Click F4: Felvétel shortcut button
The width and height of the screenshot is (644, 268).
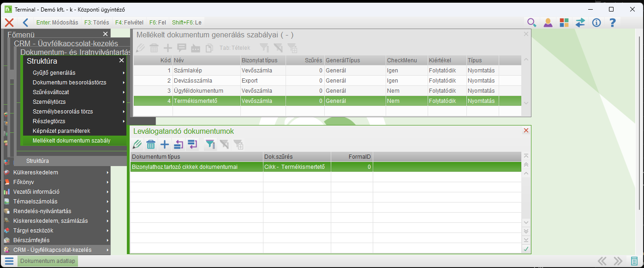[130, 22]
